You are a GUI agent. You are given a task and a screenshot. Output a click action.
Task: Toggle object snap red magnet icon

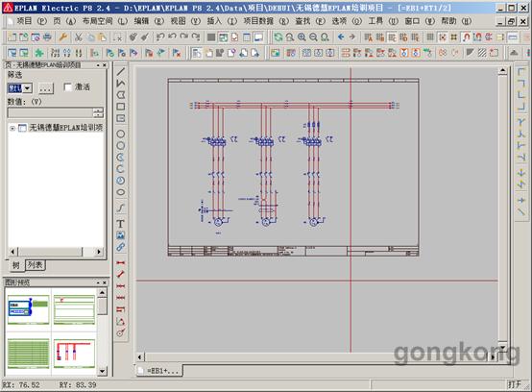(x=466, y=37)
